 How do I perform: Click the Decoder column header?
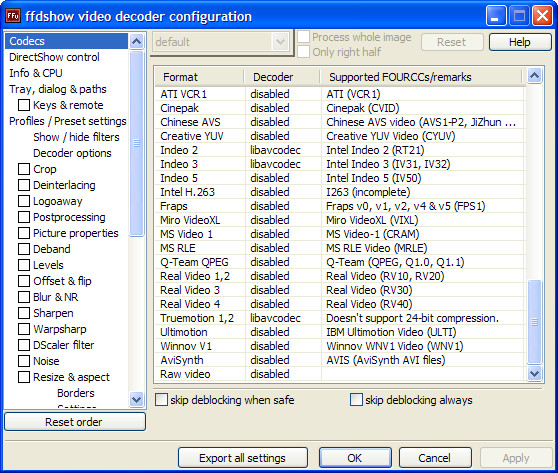tap(282, 77)
